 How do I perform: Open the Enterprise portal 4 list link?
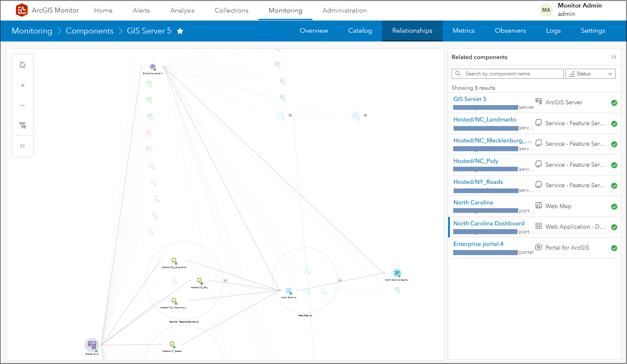click(x=478, y=244)
